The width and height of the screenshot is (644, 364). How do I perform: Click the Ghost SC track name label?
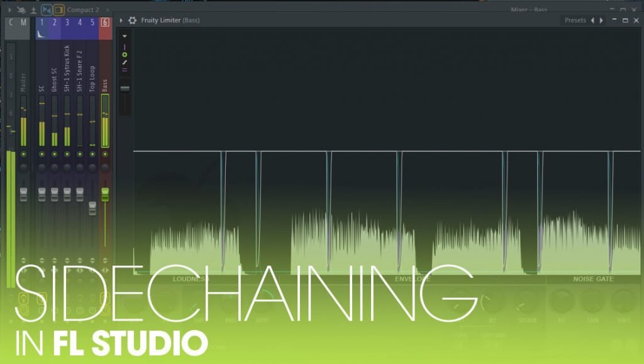[54, 80]
